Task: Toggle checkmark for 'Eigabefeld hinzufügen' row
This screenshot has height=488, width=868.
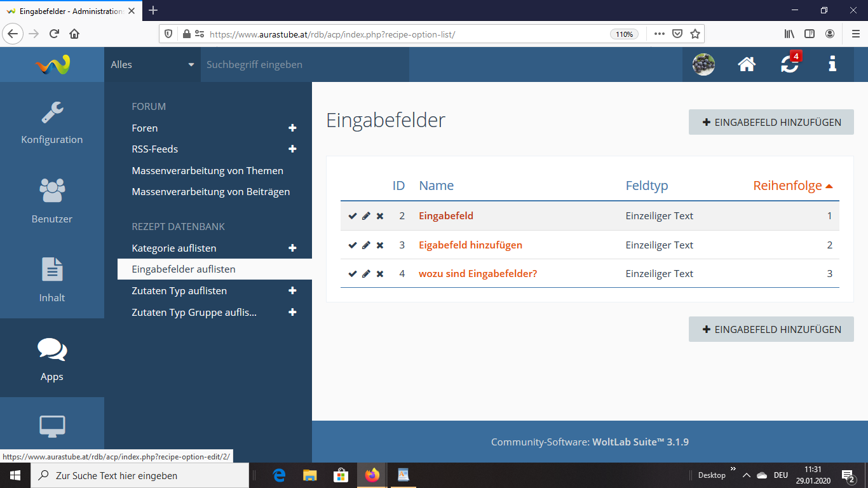Action: [x=353, y=245]
